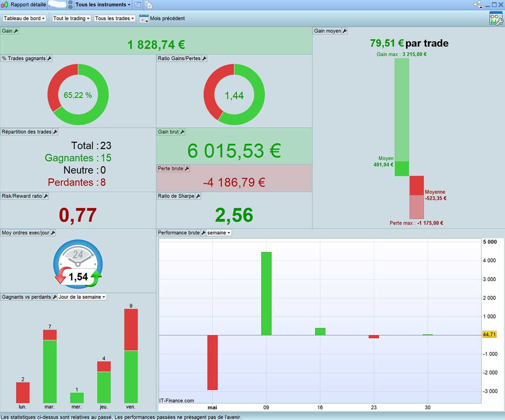
Task: Click the orders per day gauge 1,54
Action: [x=78, y=264]
